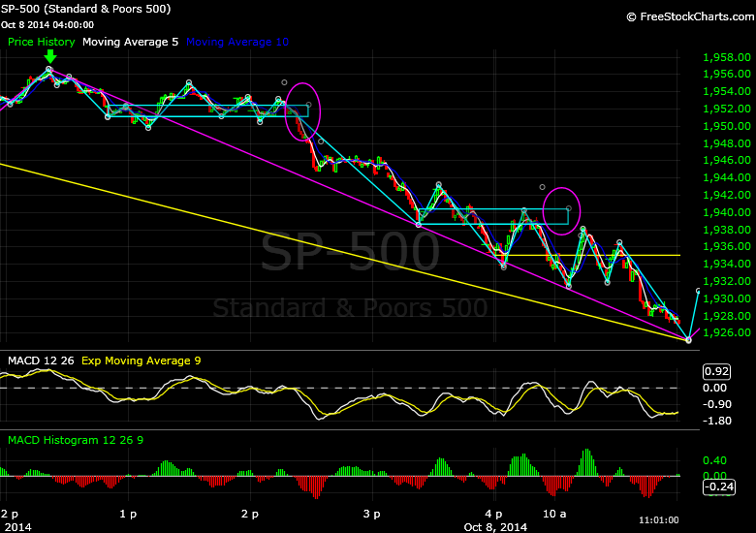Click the 3 p time axis label
Viewport: 756px width, 533px height.
(372, 515)
